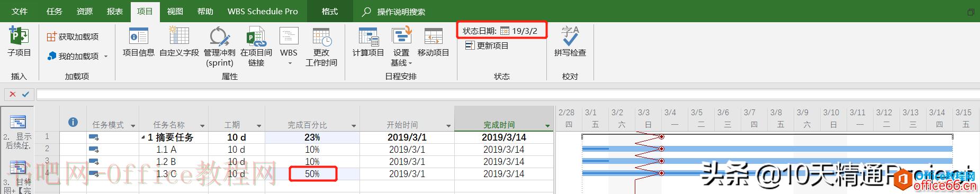Open Custom Fields (自定义字段)
The width and height of the screenshot is (980, 194).
[x=179, y=42]
